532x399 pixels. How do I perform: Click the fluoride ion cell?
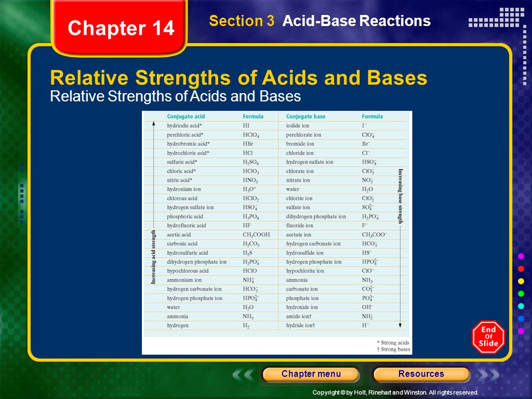[300, 226]
